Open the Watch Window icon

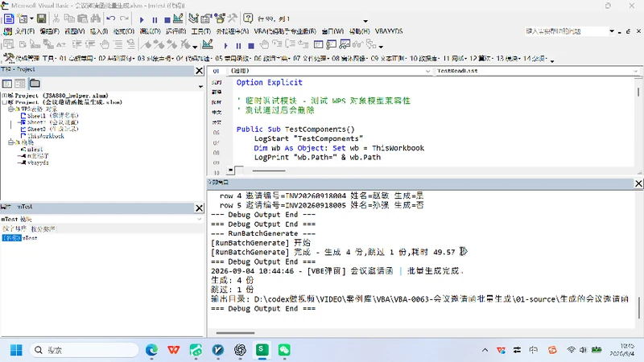click(345, 44)
